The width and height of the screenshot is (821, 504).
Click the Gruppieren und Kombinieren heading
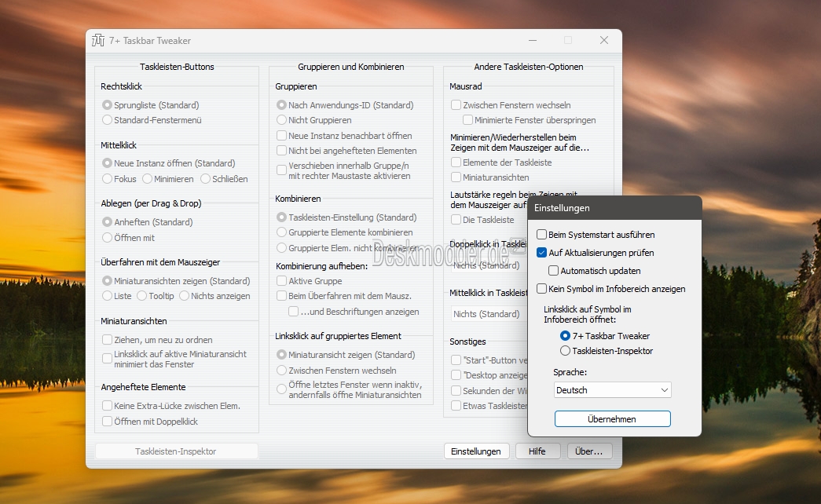pyautogui.click(x=351, y=67)
